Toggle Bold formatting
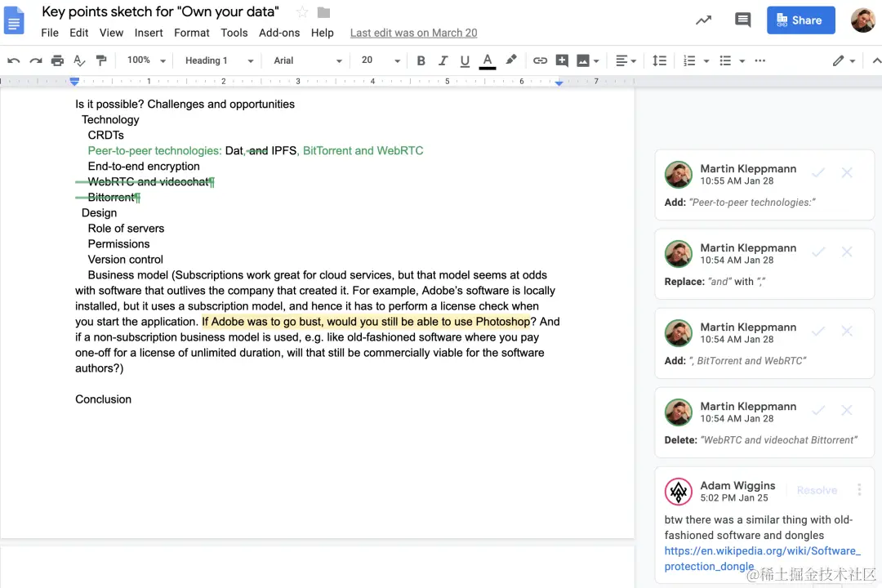This screenshot has height=588, width=882. tap(421, 60)
